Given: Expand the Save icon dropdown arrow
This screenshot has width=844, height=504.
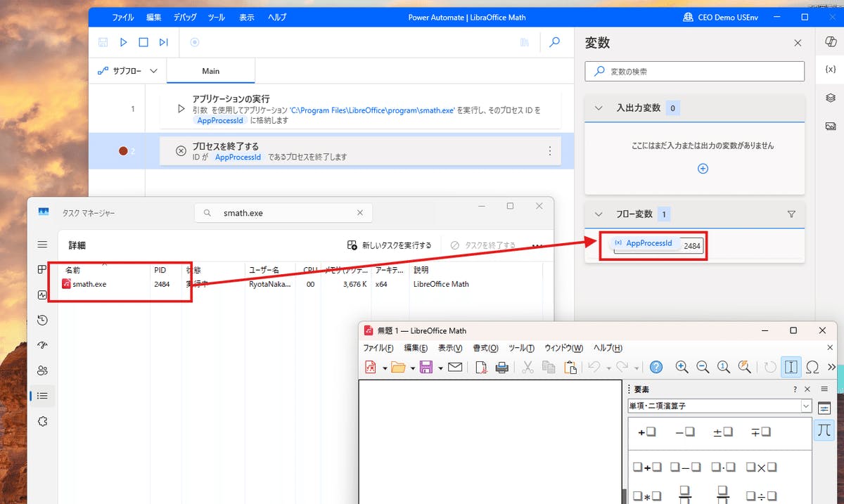Looking at the screenshot, I should pos(440,368).
